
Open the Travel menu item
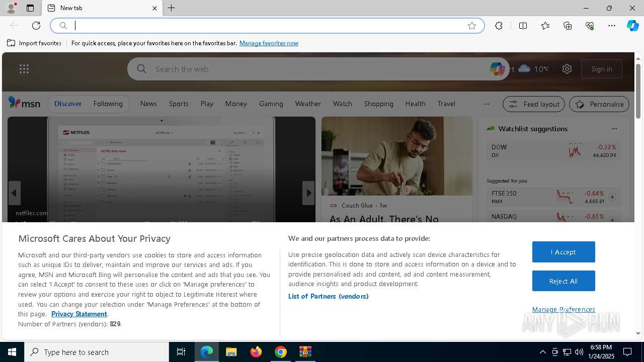point(446,104)
